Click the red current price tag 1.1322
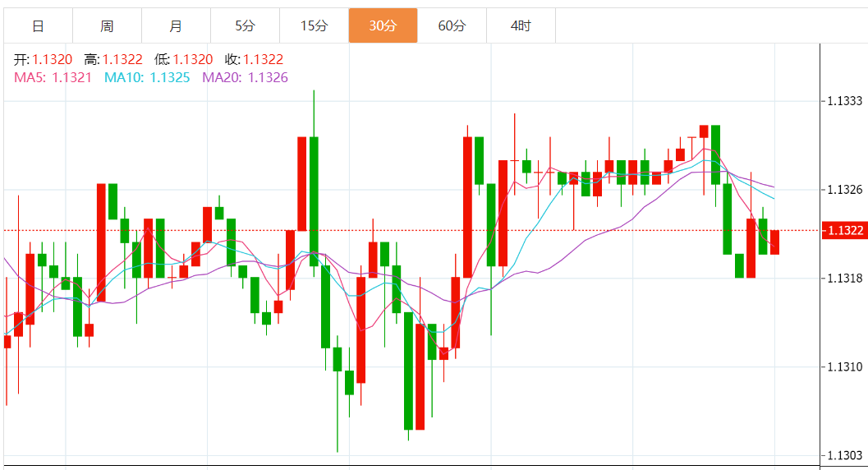868x470 pixels. pos(843,230)
